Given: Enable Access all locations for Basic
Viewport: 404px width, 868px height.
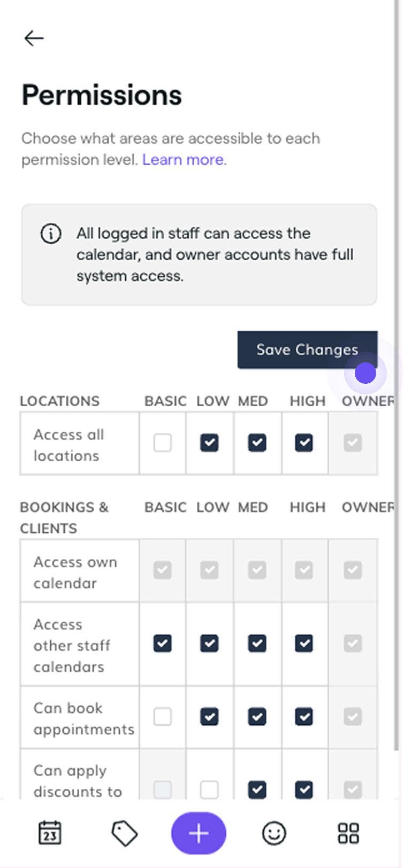Looking at the screenshot, I should pyautogui.click(x=163, y=443).
